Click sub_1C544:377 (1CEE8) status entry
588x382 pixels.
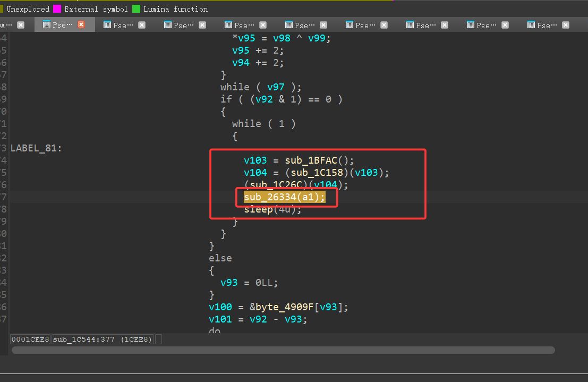(102, 339)
